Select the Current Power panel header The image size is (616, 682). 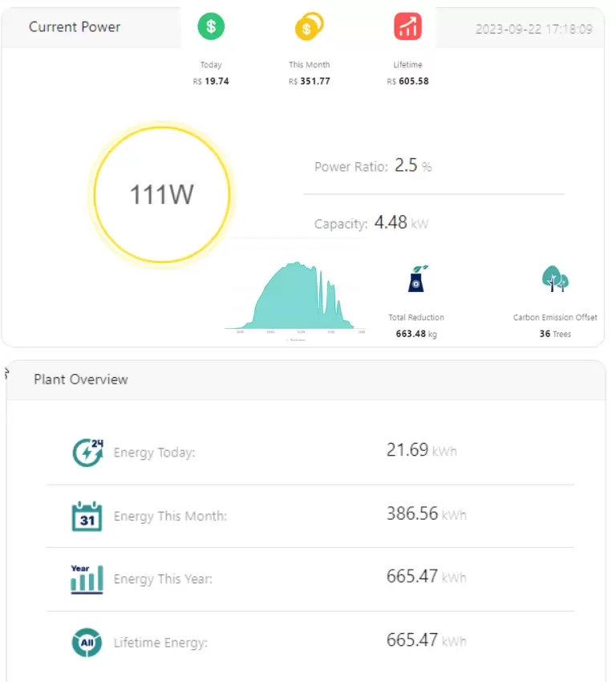(x=75, y=27)
